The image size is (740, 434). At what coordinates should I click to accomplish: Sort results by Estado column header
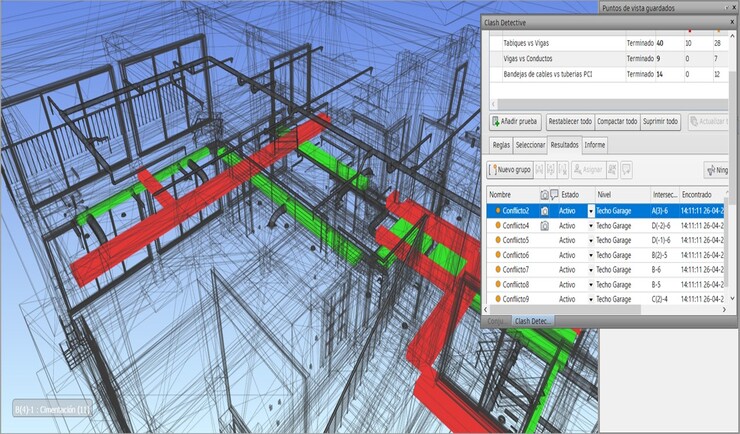tap(576, 194)
